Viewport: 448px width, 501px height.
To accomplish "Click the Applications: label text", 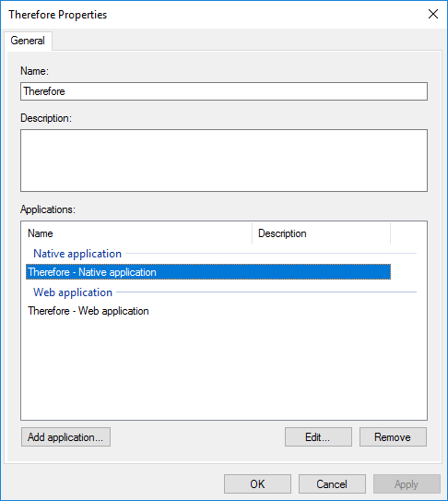I will click(x=48, y=209).
